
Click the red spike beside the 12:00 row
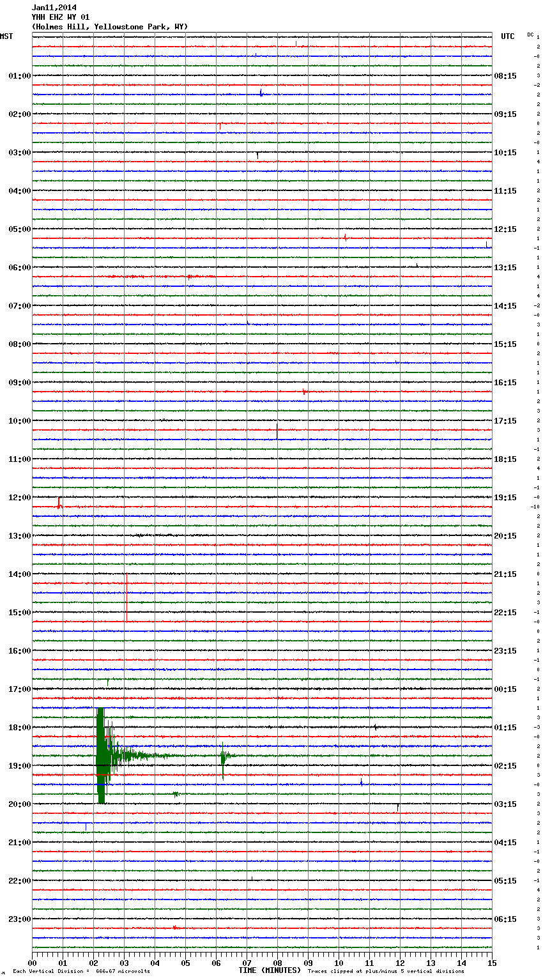coord(59,503)
